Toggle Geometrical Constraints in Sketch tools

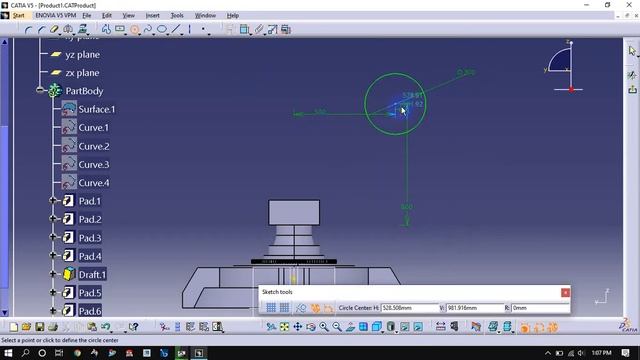tap(315, 308)
